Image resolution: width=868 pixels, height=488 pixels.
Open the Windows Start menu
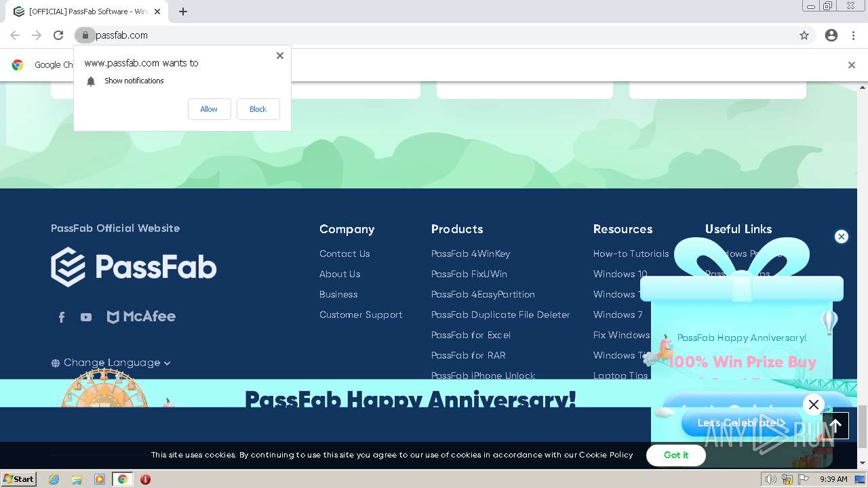click(19, 479)
